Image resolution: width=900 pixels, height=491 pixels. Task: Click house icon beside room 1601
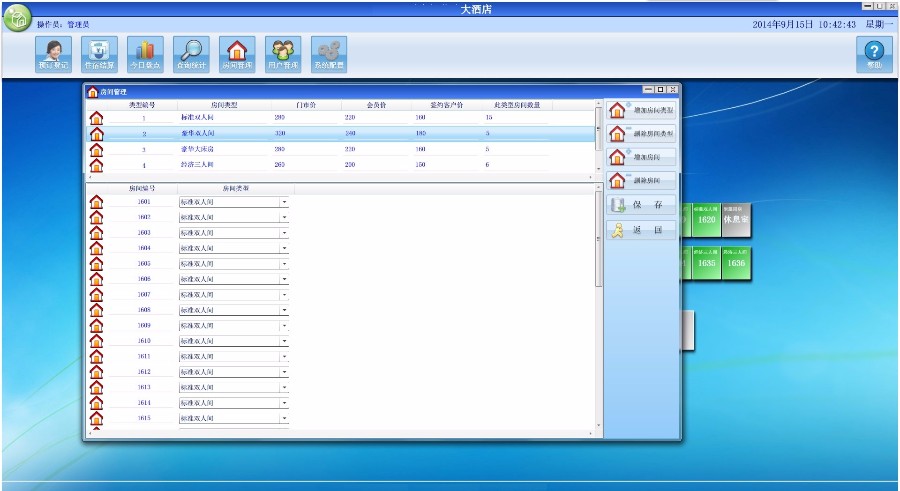click(x=96, y=202)
